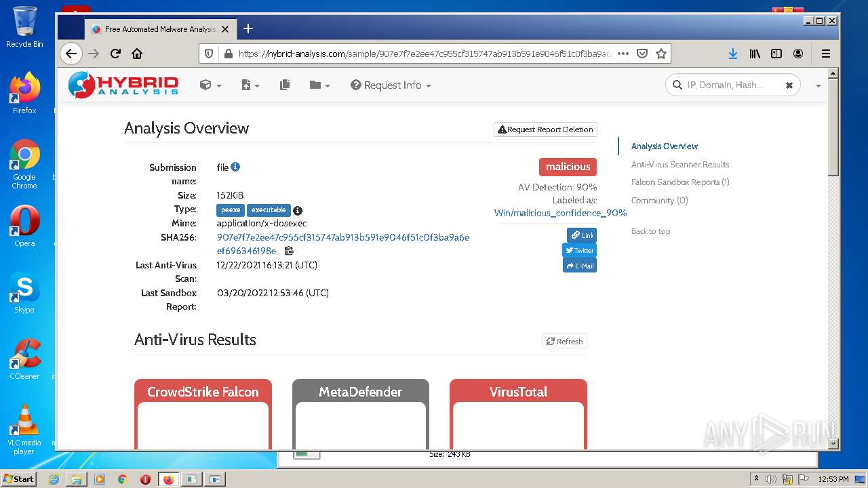Viewport: 868px width, 488px height.
Task: Open Firefox account icon
Action: pyautogui.click(x=798, y=54)
